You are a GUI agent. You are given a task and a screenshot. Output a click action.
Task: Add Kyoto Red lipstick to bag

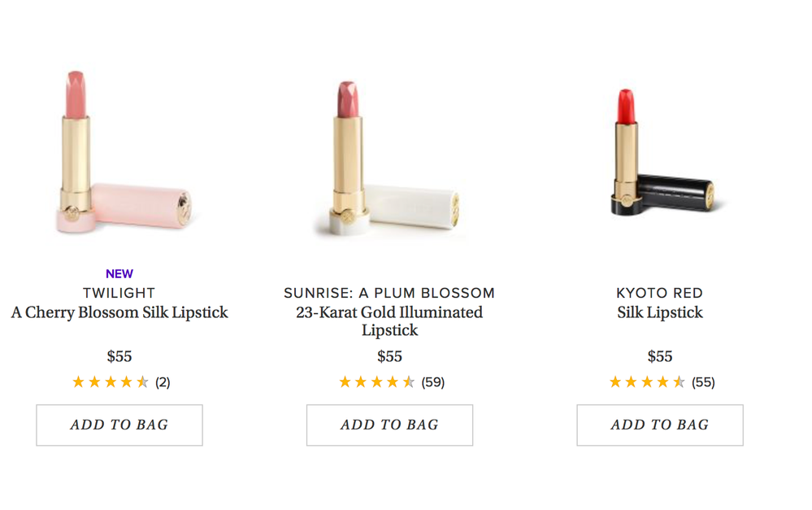tap(660, 425)
